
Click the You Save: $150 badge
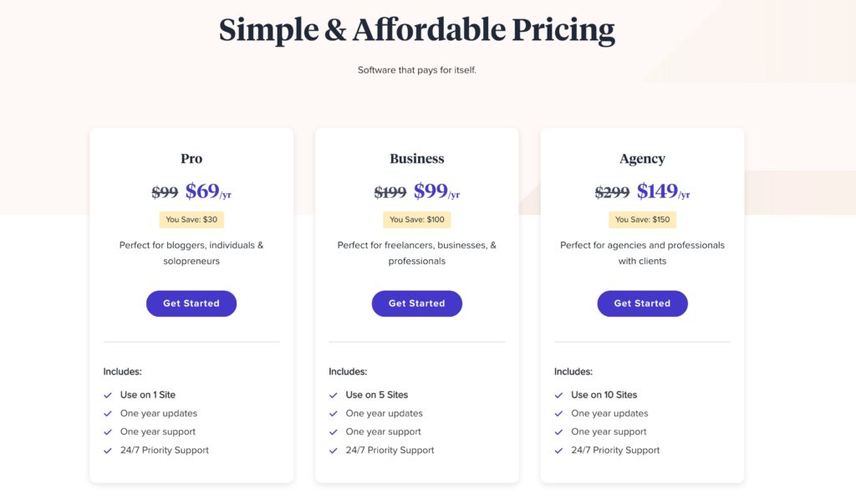(642, 220)
